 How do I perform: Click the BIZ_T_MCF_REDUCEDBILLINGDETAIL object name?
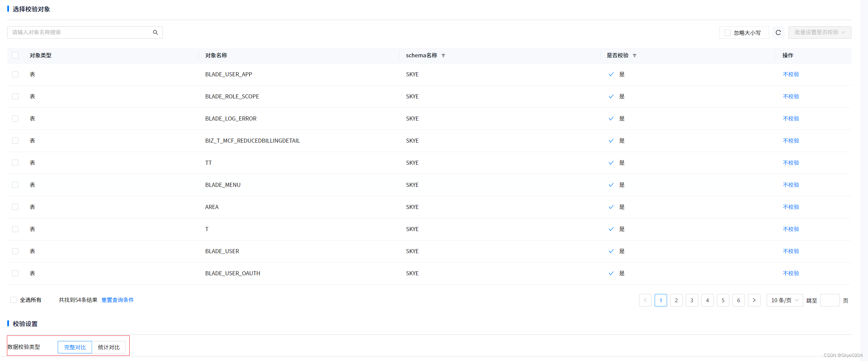pyautogui.click(x=252, y=141)
